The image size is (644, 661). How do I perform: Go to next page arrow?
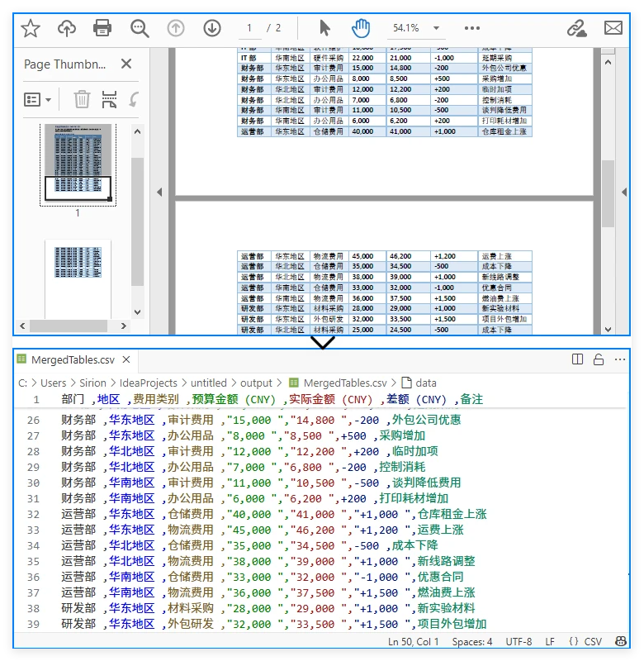pyautogui.click(x=212, y=28)
